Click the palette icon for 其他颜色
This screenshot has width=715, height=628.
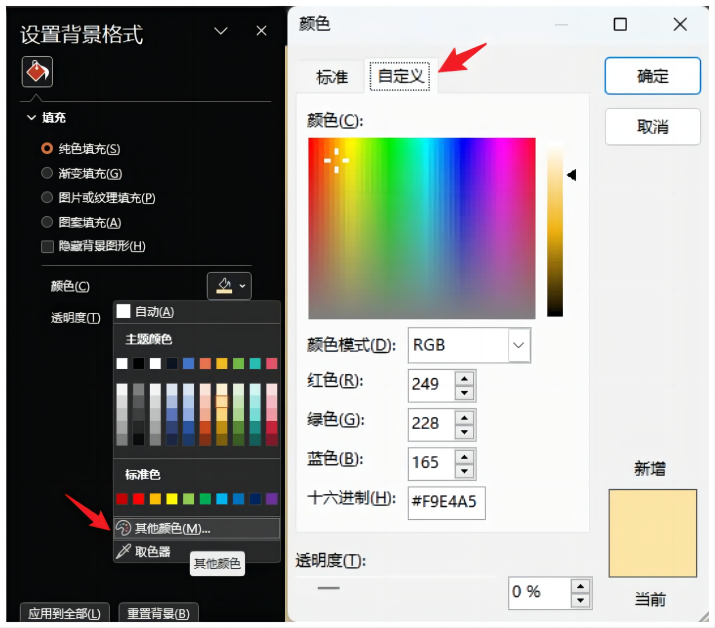(x=123, y=528)
